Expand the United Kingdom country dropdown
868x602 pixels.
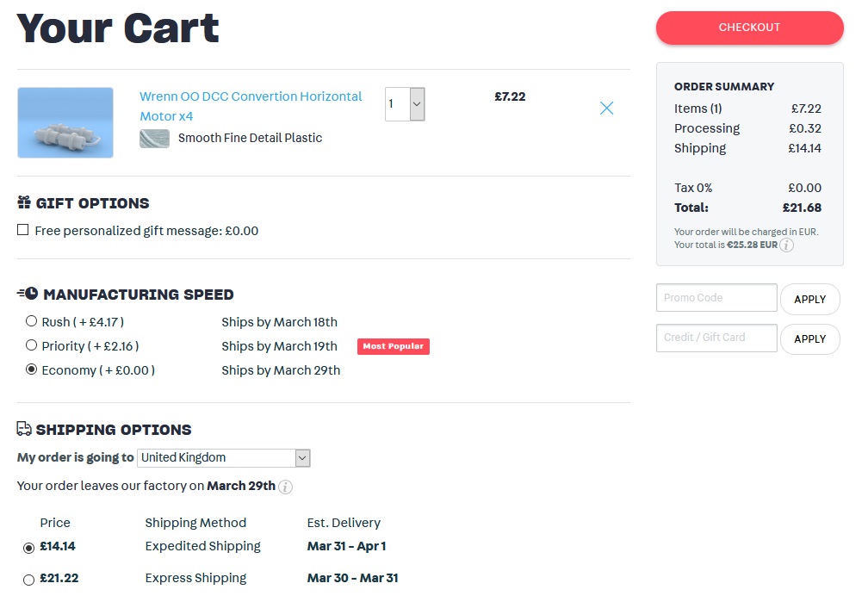(x=223, y=458)
